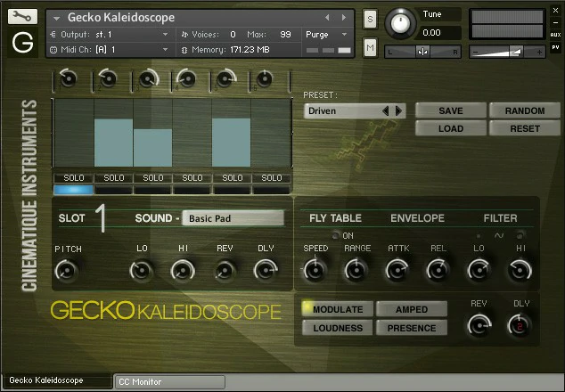Adjust the slot 1 volume knob
This screenshot has height=392, width=565.
[x=68, y=78]
